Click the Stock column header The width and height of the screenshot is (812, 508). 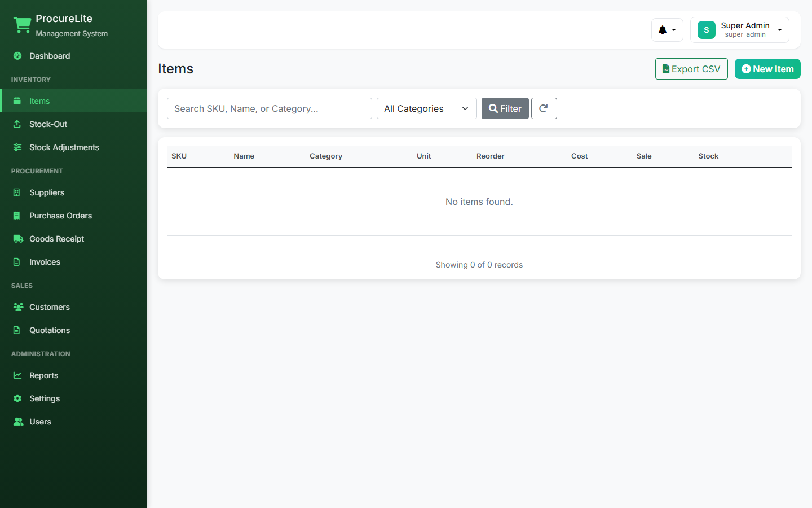708,156
